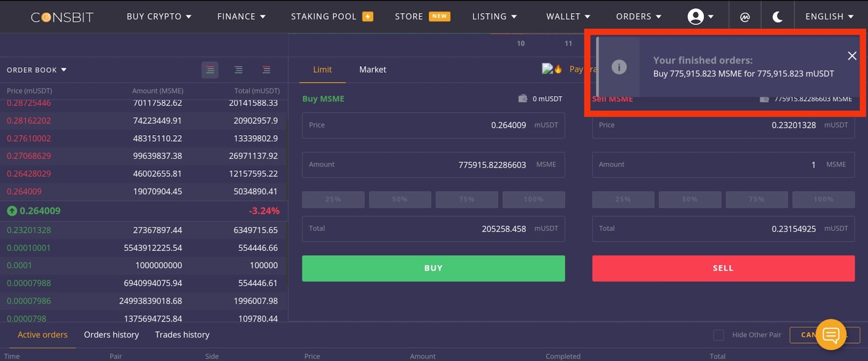The height and width of the screenshot is (361, 868).
Task: Open the Orders history tab
Action: coord(111,335)
